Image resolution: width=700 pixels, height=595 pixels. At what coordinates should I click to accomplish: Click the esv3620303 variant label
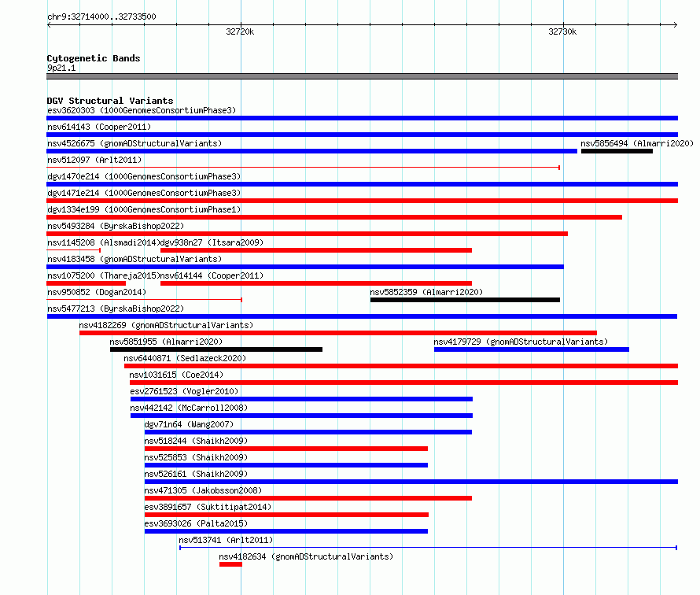tap(142, 110)
